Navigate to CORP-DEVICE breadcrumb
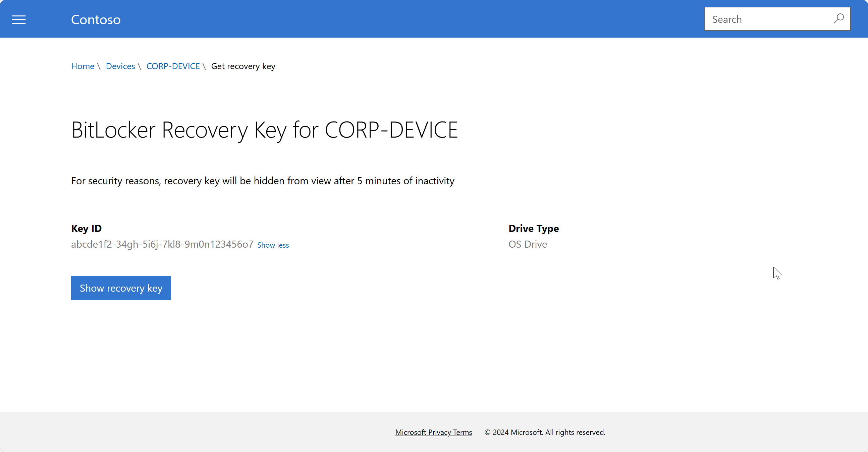Viewport: 868px width, 452px height. [x=173, y=66]
